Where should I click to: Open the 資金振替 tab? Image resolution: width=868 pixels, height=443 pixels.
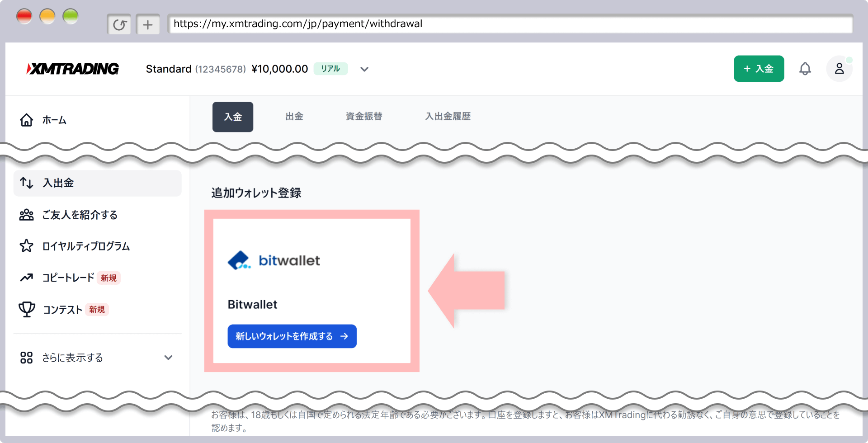point(364,117)
